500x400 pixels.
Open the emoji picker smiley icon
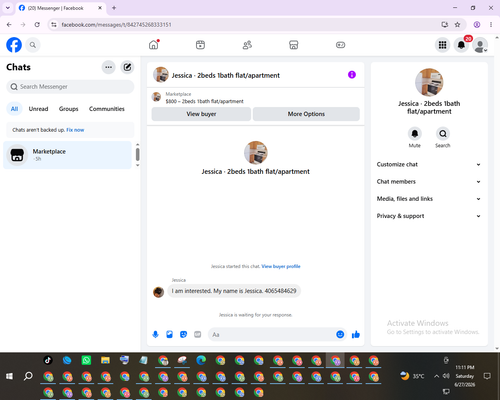340,334
